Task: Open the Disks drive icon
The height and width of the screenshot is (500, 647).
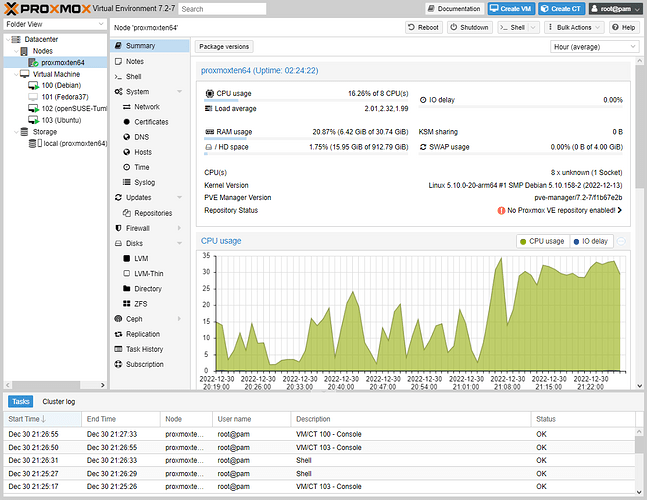Action: point(118,243)
